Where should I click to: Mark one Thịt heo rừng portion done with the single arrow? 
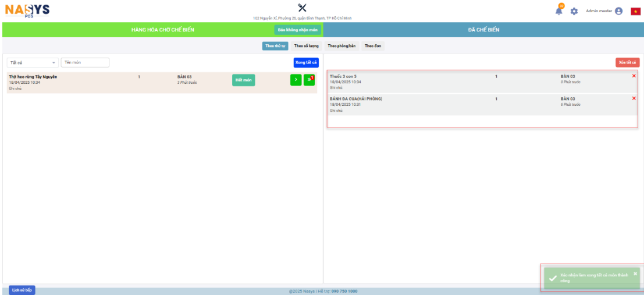pyautogui.click(x=296, y=80)
